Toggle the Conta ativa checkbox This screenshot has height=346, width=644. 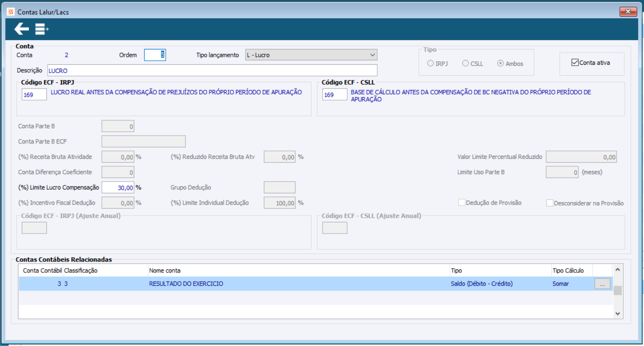click(575, 63)
